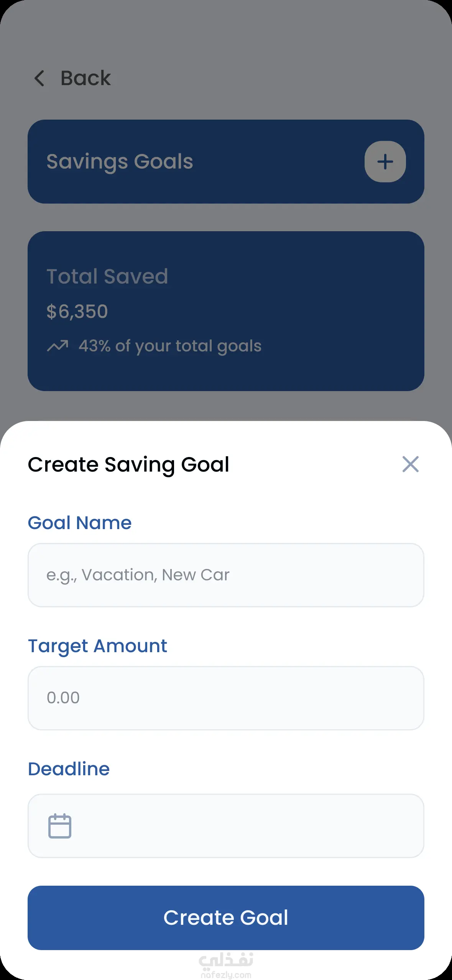Open the calendar icon date picker
452x980 pixels.
(60, 826)
